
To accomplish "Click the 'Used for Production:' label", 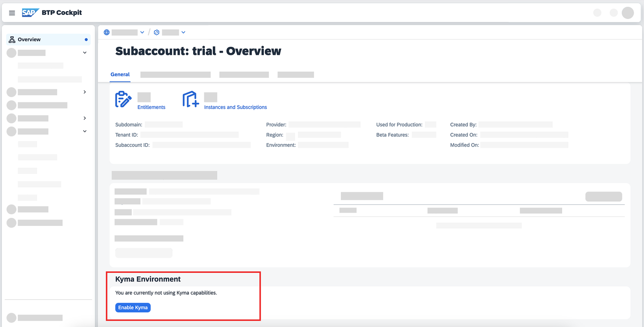I will point(399,125).
